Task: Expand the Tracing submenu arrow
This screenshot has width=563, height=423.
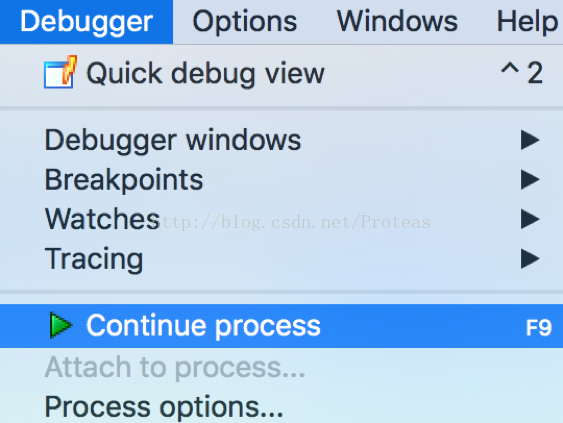Action: pyautogui.click(x=530, y=259)
